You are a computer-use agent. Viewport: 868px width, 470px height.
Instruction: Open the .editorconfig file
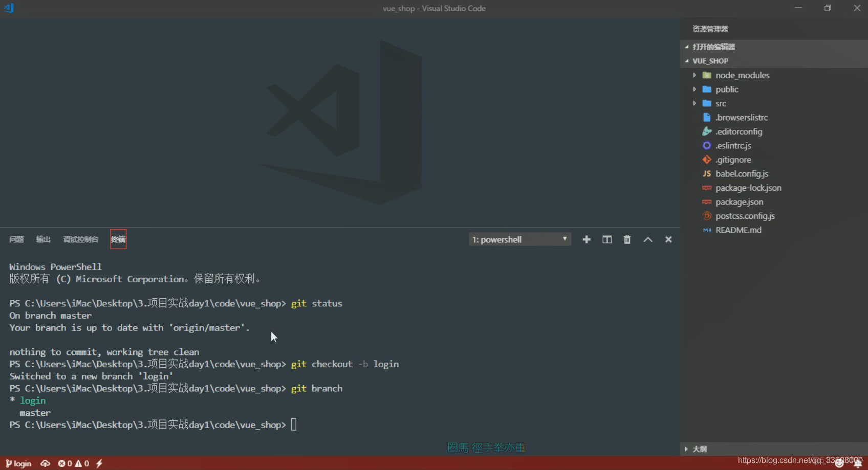point(739,131)
